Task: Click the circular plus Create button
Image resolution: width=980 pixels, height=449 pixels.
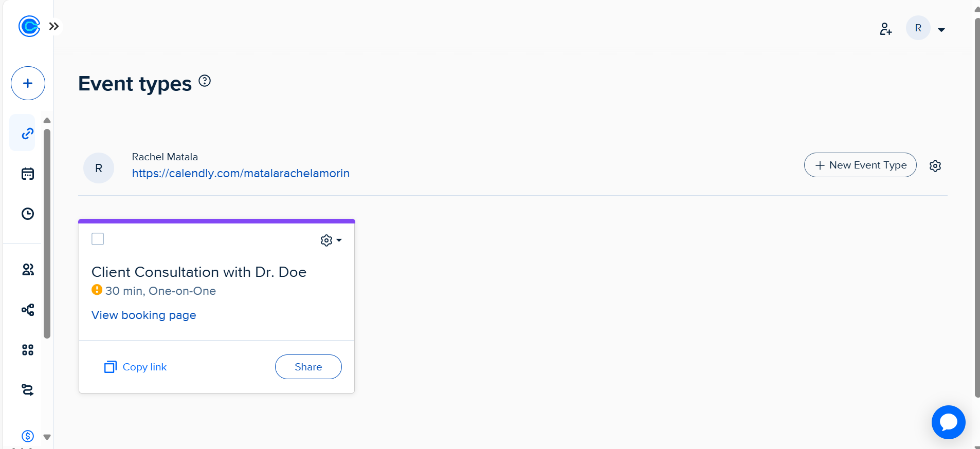Action: click(x=28, y=83)
